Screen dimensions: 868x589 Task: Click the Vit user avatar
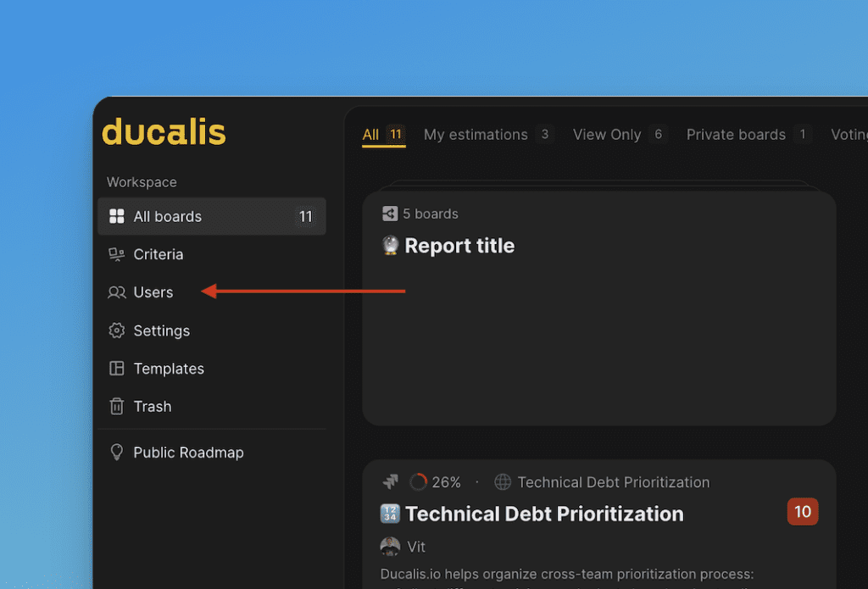[390, 547]
